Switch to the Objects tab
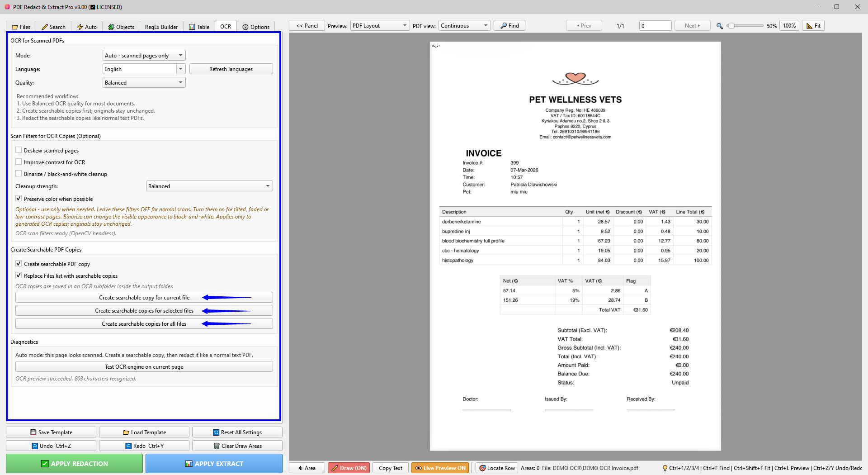868x475 pixels. (121, 27)
